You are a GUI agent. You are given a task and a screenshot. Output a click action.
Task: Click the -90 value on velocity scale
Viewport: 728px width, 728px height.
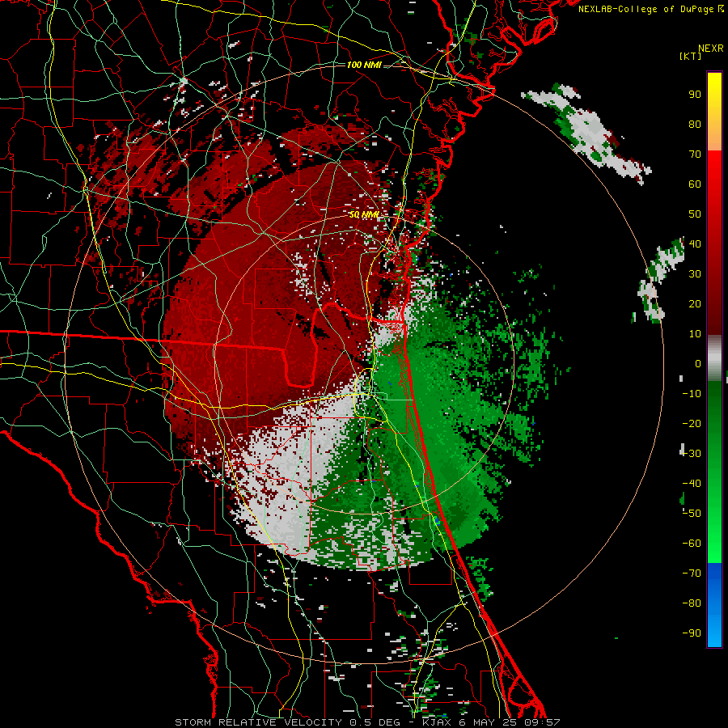click(x=692, y=633)
